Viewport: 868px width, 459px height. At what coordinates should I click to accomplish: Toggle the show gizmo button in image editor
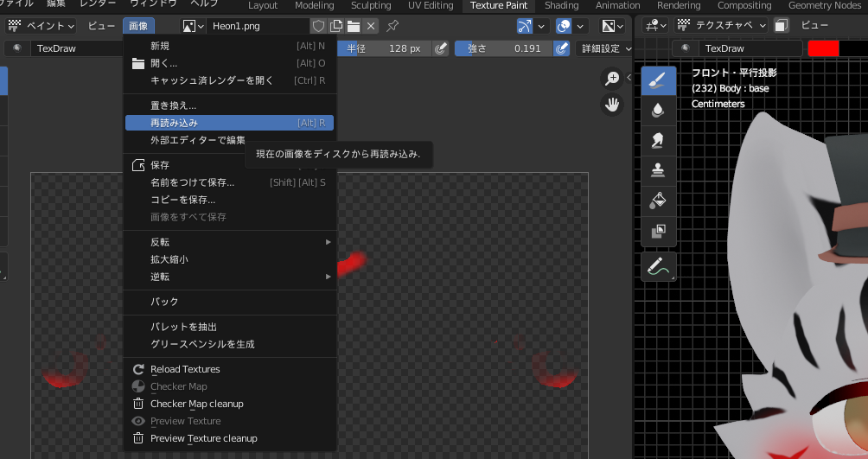pyautogui.click(x=524, y=26)
